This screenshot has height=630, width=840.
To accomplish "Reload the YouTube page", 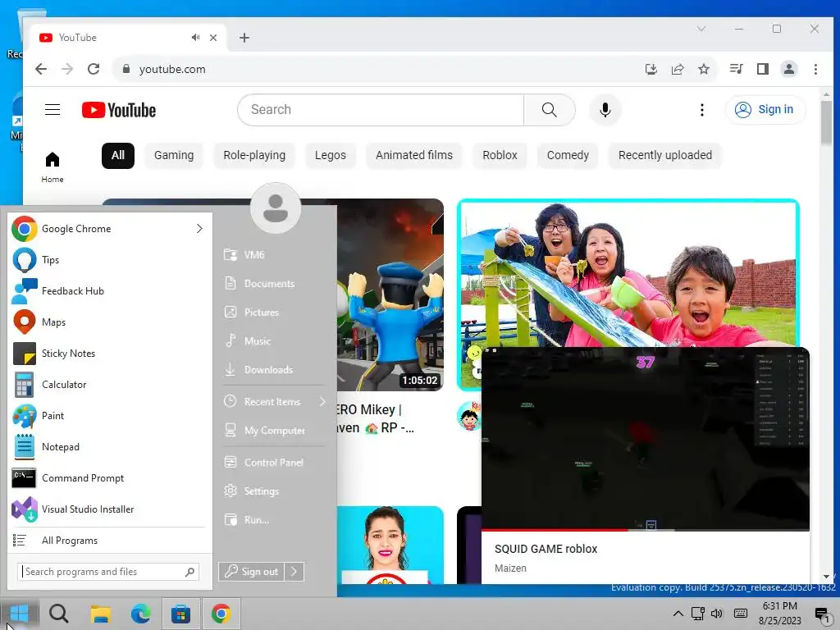I will 94,69.
